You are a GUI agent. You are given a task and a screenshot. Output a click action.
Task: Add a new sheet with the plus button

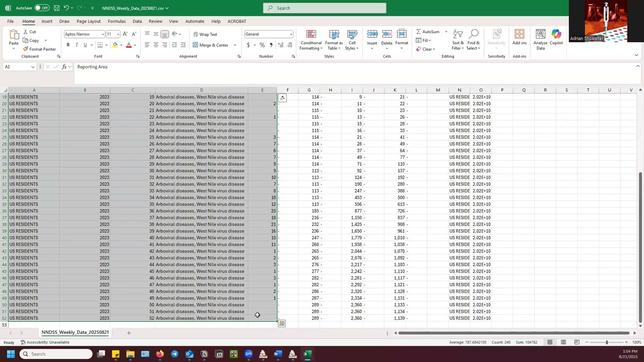[128, 333]
